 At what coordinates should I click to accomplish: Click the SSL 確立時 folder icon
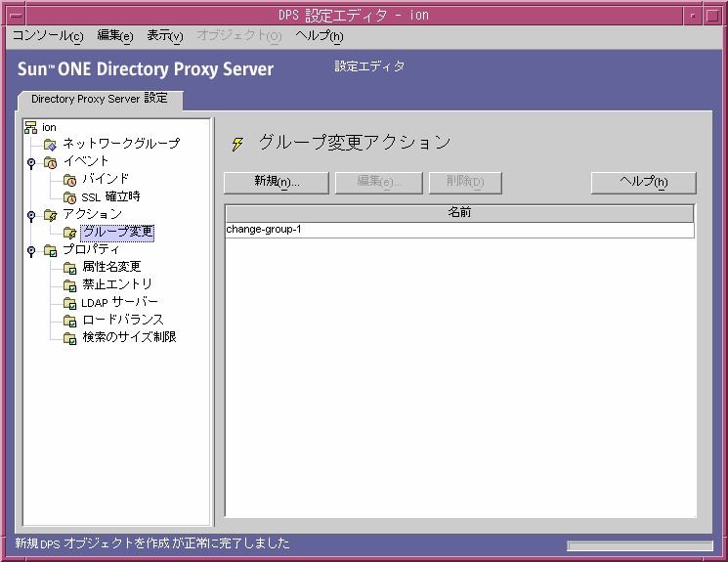tap(69, 197)
